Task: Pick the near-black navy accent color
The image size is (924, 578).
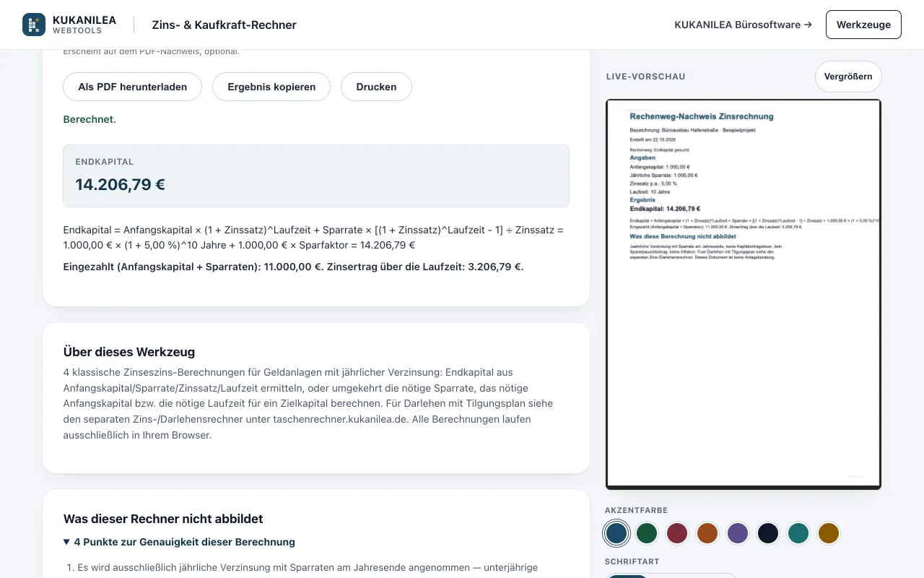Action: tap(768, 533)
